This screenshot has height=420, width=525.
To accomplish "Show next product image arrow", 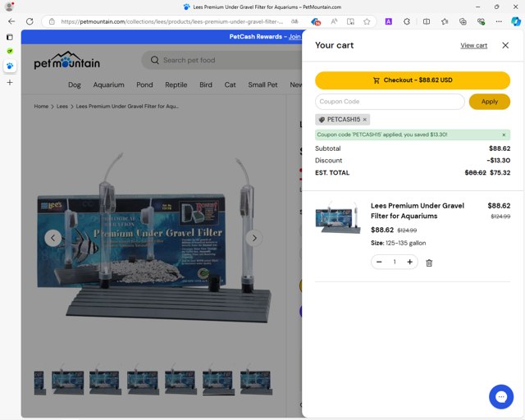I will coord(254,238).
